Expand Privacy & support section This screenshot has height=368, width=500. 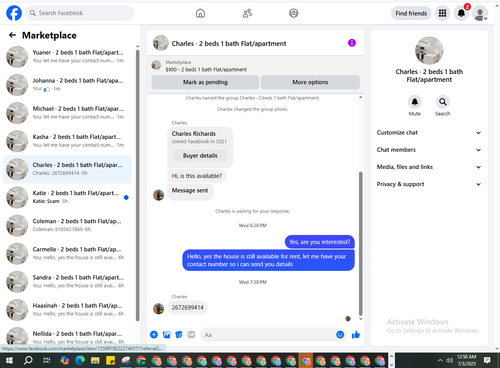[429, 184]
